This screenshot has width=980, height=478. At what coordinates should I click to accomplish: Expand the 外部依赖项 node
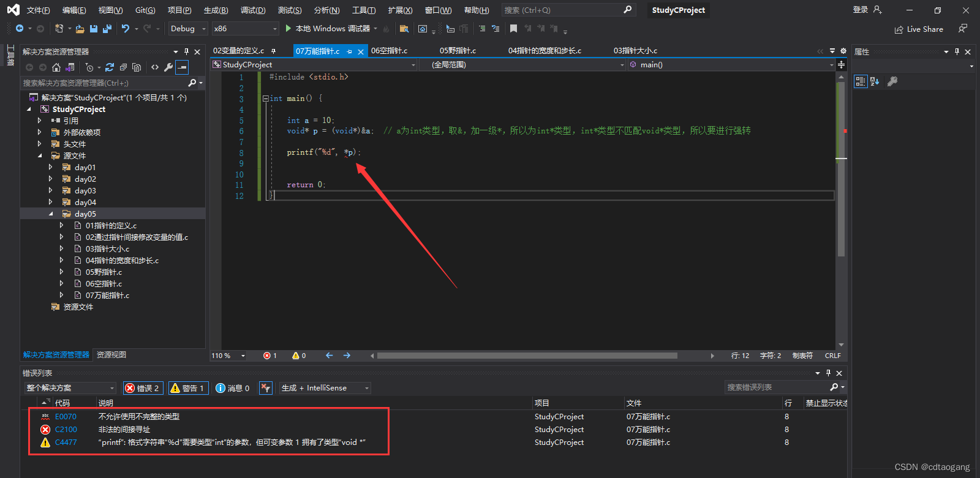click(40, 132)
